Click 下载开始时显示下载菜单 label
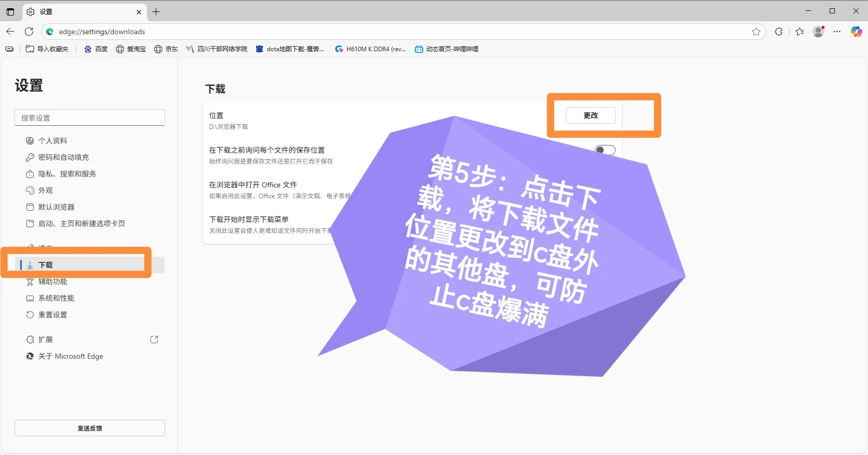The width and height of the screenshot is (868, 455). [249, 219]
